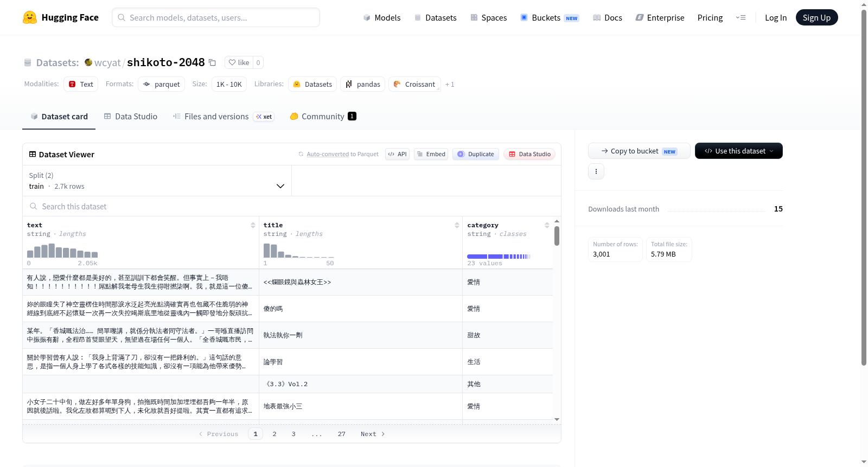Switch to the Data Studio tab
This screenshot has height=467, width=868.
pyautogui.click(x=131, y=117)
